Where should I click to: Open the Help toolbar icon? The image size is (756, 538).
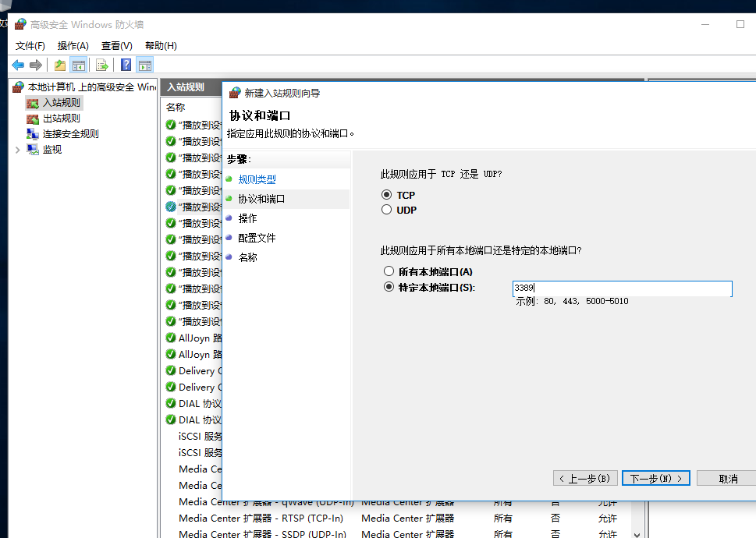pos(126,65)
